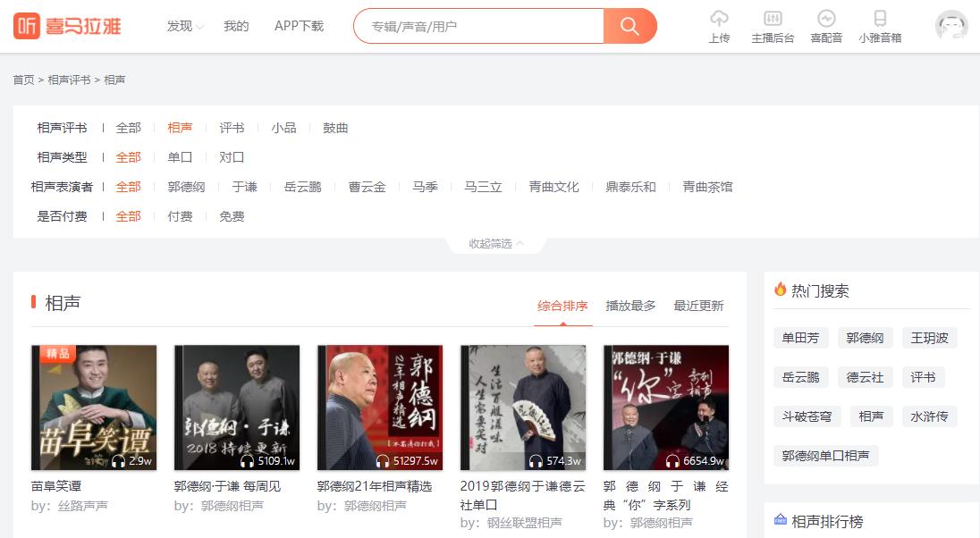Search hot tag 单田芳
The height and width of the screenshot is (538, 980).
(x=800, y=338)
